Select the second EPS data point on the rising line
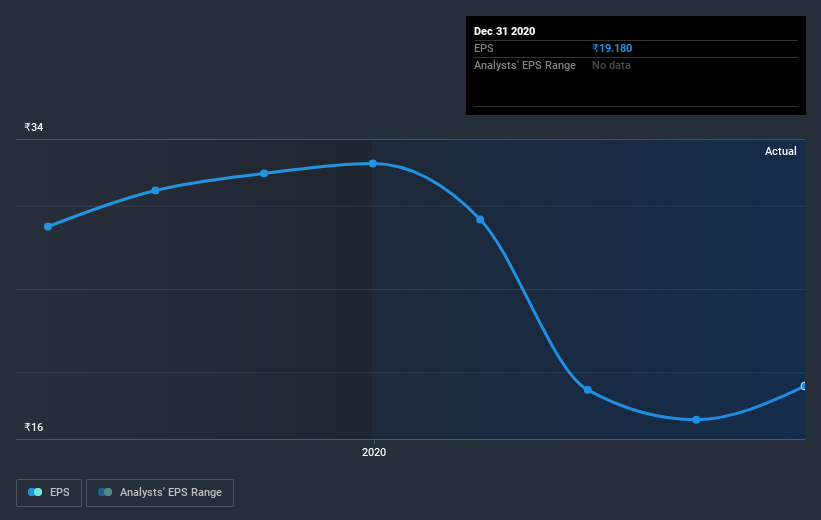This screenshot has width=821, height=520. click(156, 190)
